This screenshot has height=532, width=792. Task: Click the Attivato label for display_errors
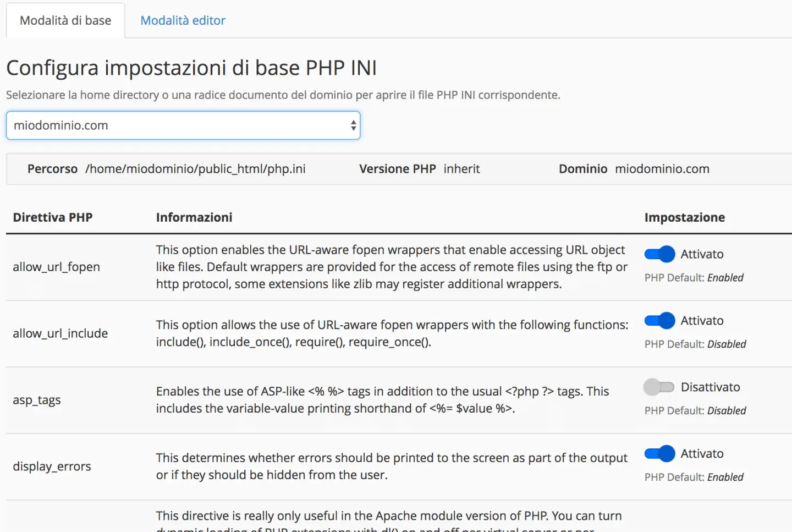[x=702, y=454]
